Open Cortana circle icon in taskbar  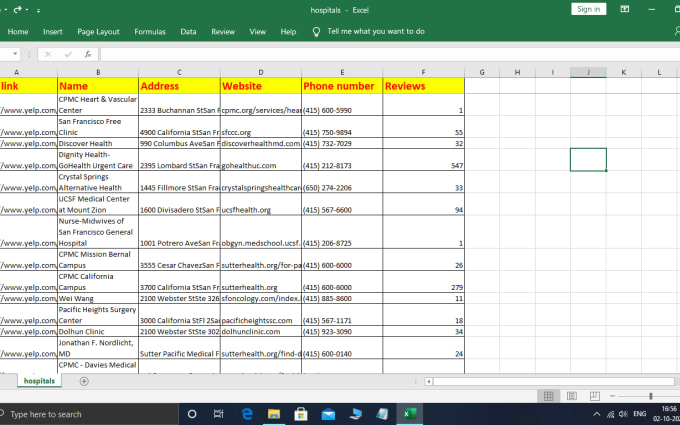pyautogui.click(x=192, y=414)
